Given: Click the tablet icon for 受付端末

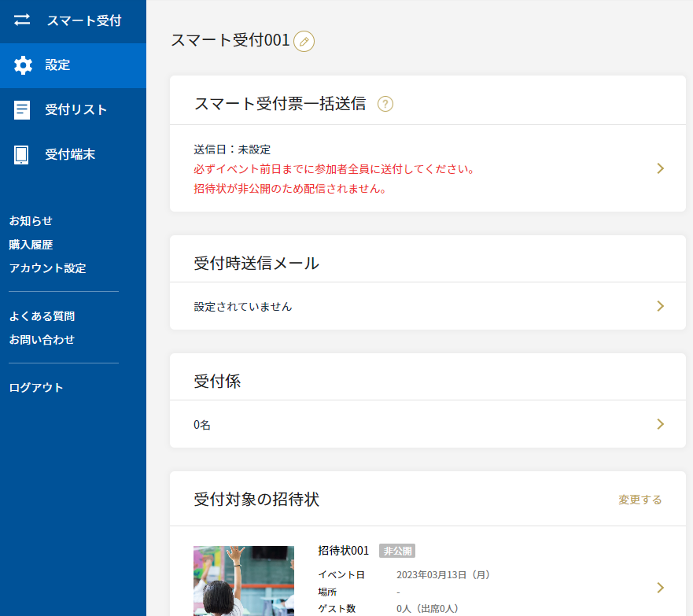Looking at the screenshot, I should (x=21, y=155).
